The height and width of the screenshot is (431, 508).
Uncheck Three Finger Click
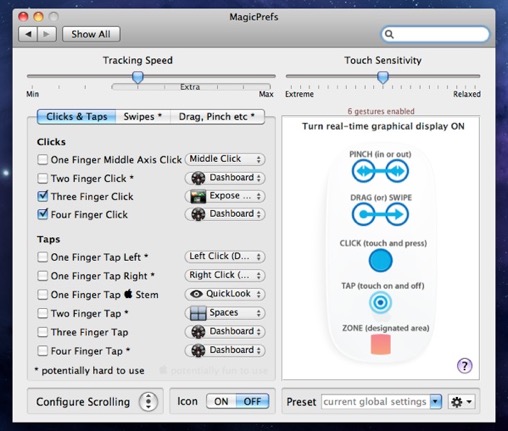point(42,196)
